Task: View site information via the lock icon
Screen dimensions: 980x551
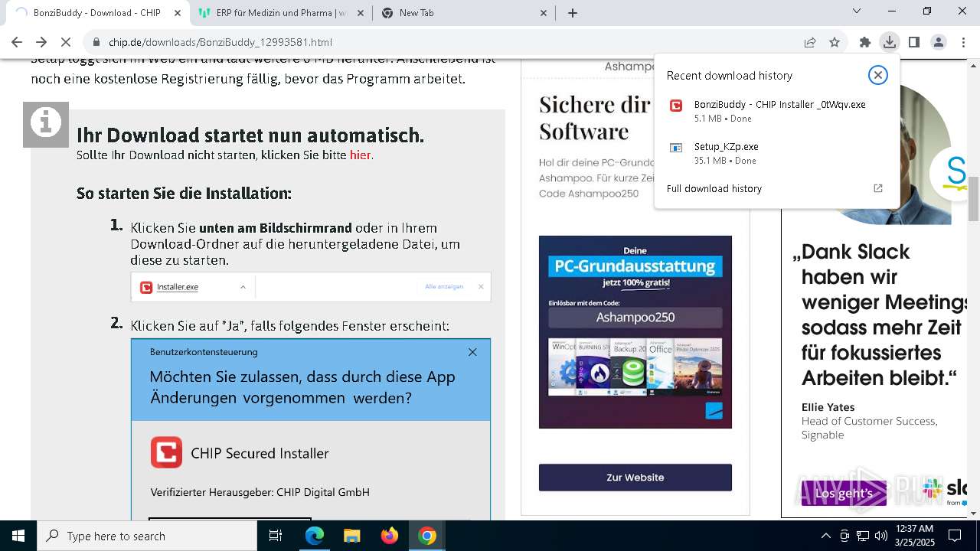Action: 96,43
